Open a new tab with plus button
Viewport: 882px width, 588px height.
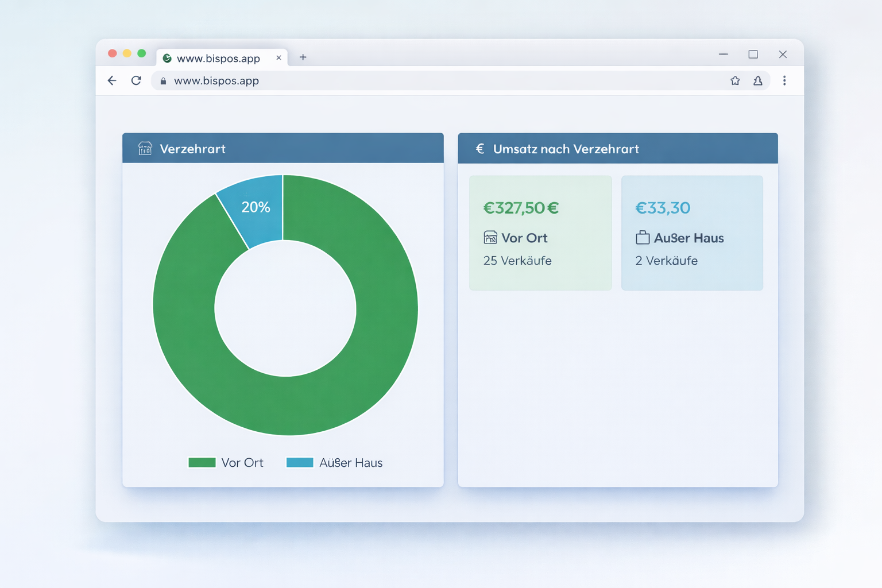(303, 57)
